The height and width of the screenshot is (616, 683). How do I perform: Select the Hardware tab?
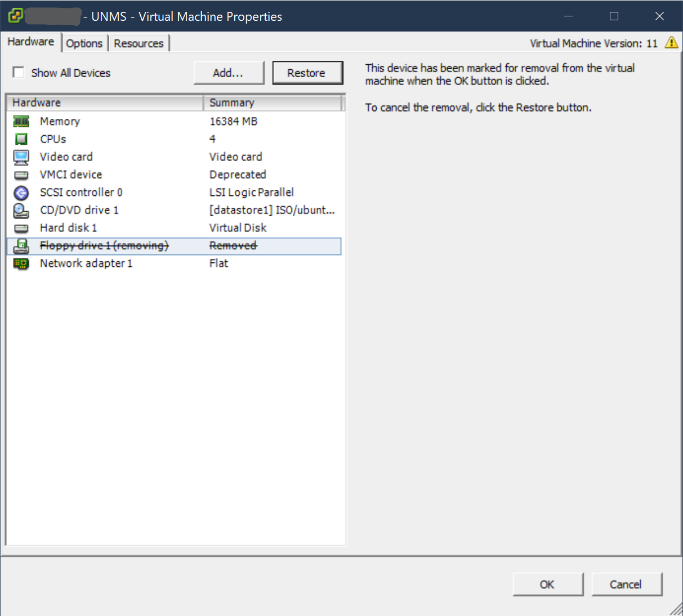(x=31, y=41)
